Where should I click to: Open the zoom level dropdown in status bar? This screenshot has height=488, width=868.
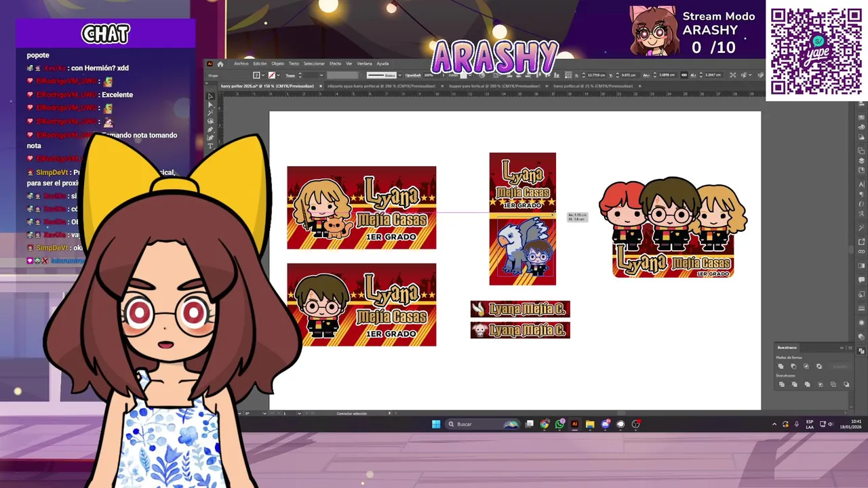click(239, 413)
